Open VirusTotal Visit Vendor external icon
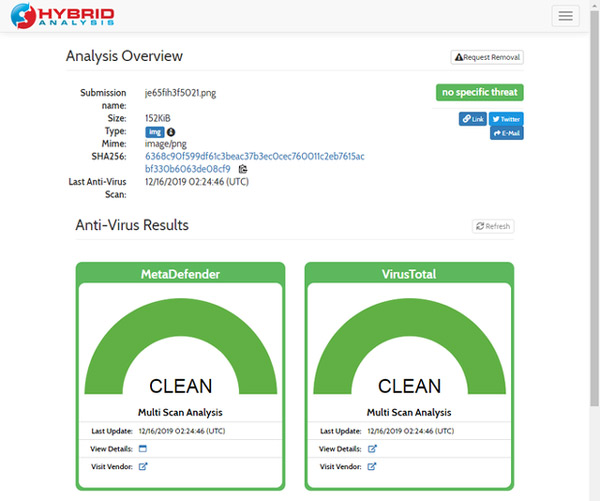This screenshot has height=501, width=600. click(372, 467)
